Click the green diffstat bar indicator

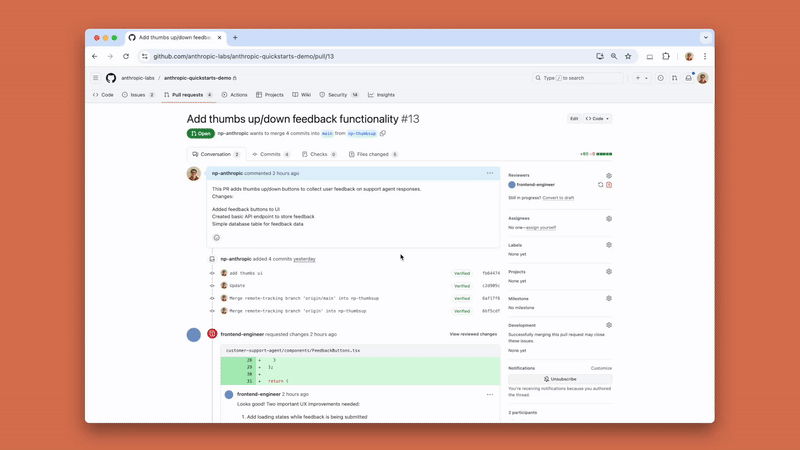click(x=604, y=154)
